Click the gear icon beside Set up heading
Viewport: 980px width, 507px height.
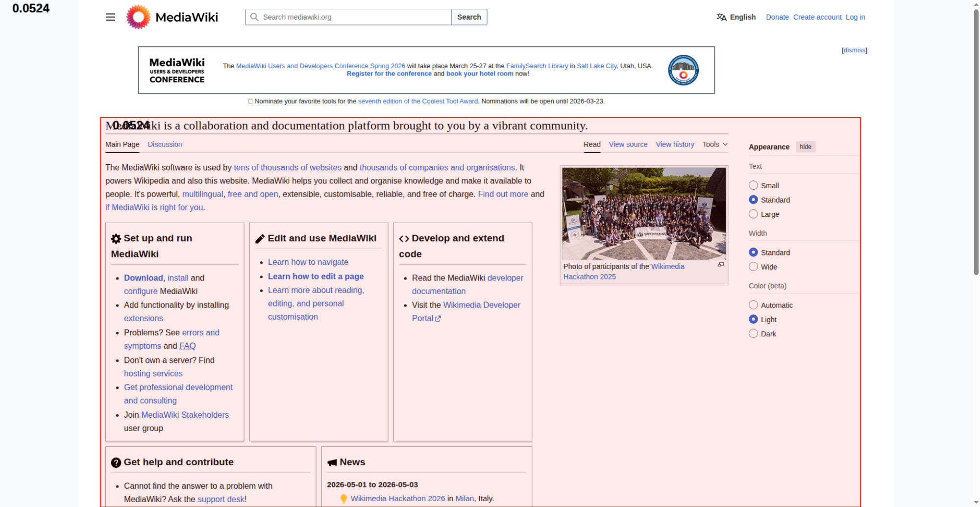(x=116, y=239)
